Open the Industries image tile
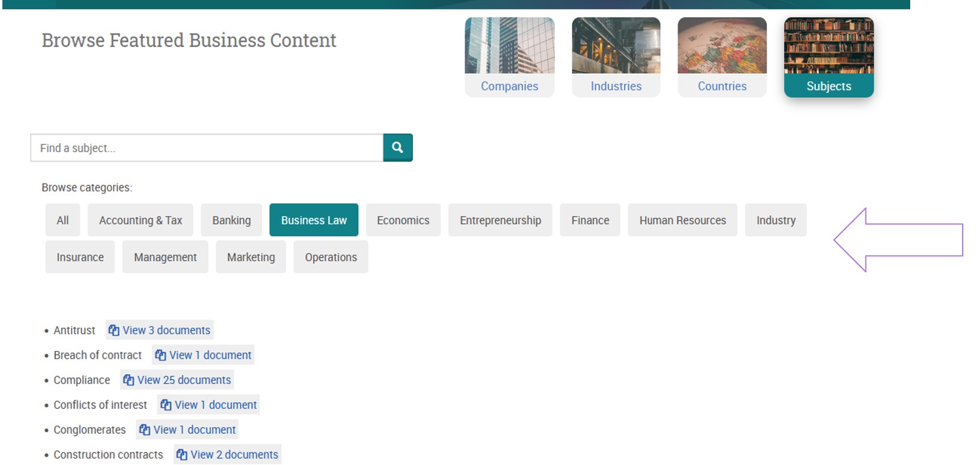 click(616, 57)
